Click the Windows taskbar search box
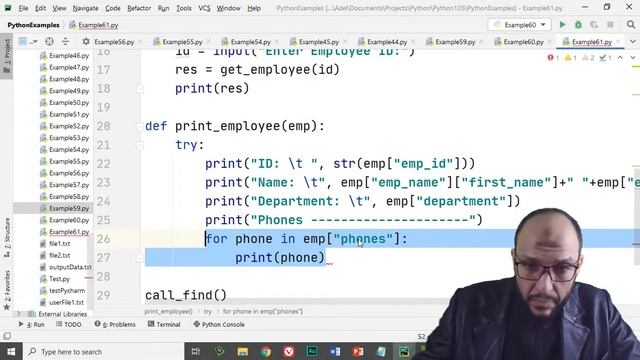 [103, 351]
